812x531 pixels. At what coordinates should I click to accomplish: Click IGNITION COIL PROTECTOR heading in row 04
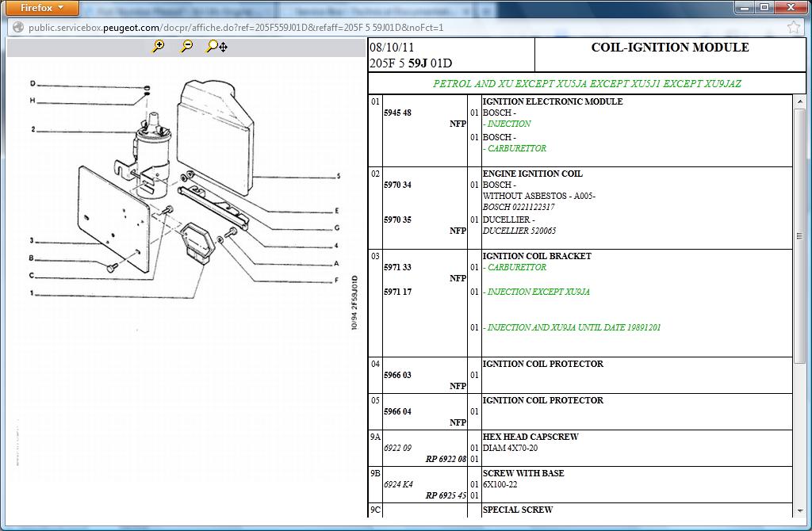542,364
